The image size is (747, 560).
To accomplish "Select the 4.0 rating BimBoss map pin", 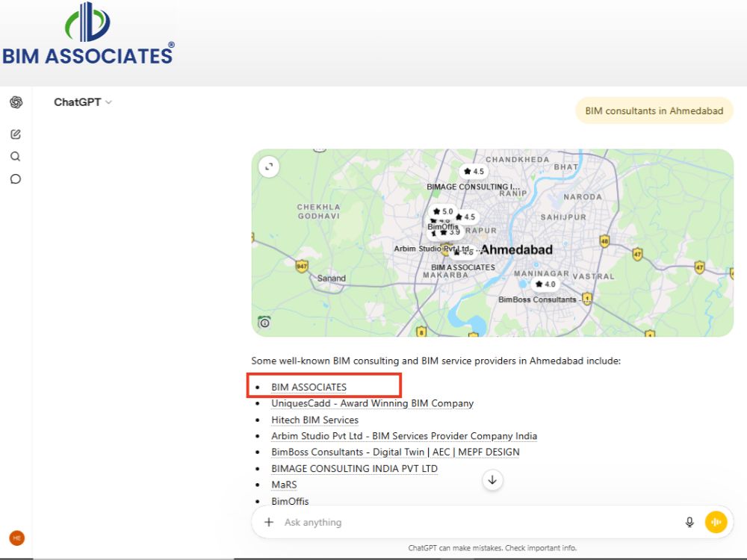I will [x=545, y=284].
